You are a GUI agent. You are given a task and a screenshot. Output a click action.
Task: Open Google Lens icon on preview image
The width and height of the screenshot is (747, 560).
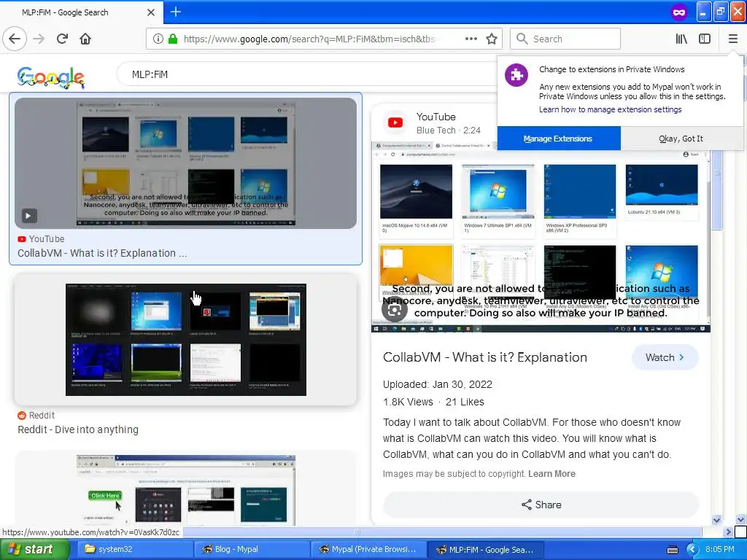point(395,310)
